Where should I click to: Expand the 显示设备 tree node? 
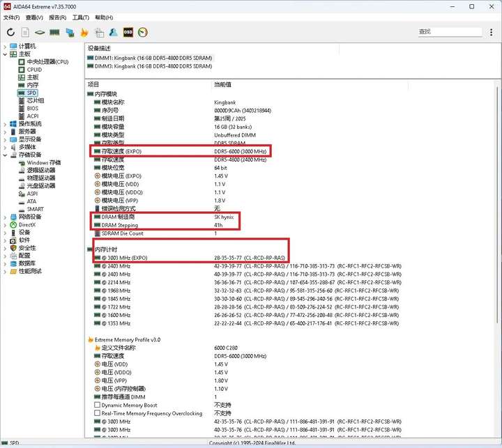[5, 139]
